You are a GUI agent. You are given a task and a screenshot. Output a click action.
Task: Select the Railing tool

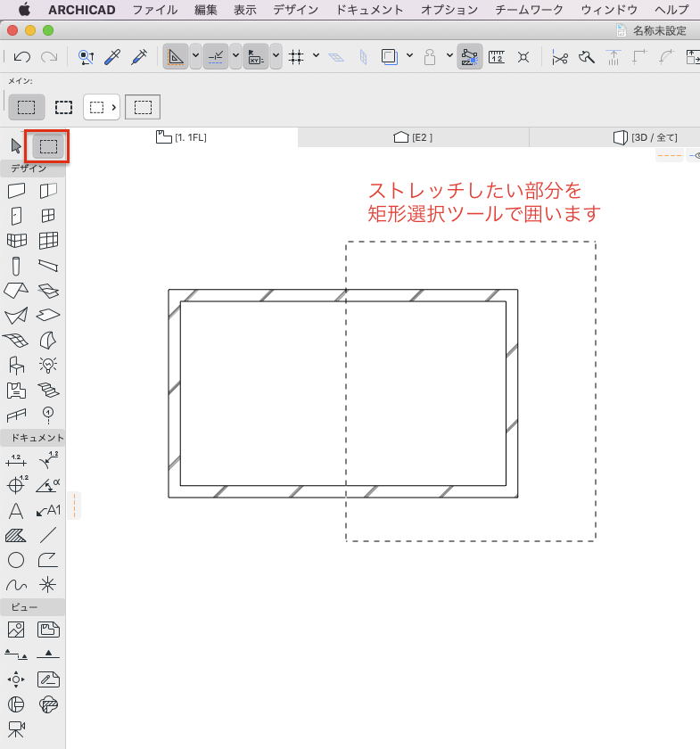tap(16, 416)
